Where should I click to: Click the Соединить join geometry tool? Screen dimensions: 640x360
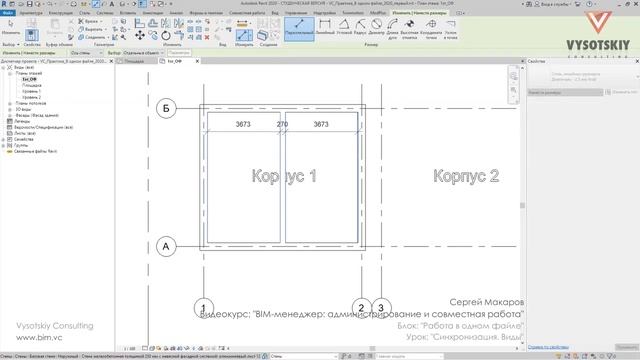click(93, 37)
